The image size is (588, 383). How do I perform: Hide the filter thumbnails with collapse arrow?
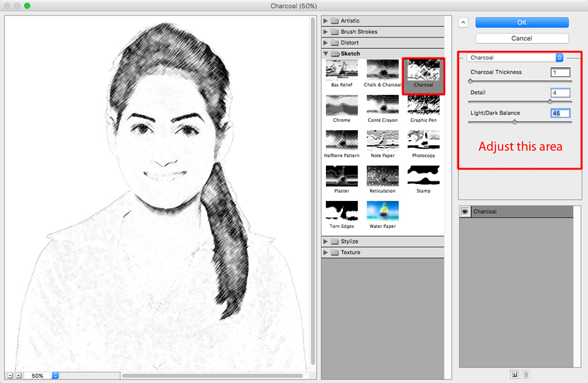464,23
